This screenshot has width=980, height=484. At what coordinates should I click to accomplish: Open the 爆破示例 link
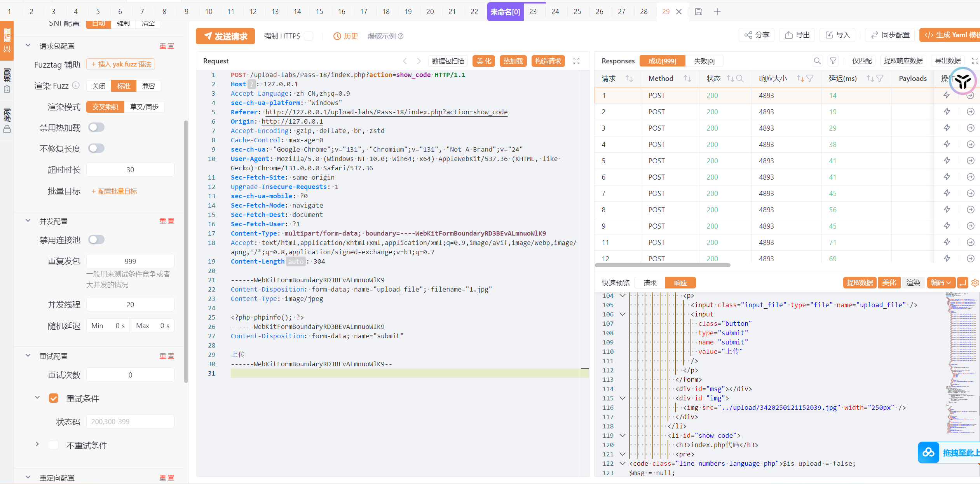pyautogui.click(x=381, y=36)
